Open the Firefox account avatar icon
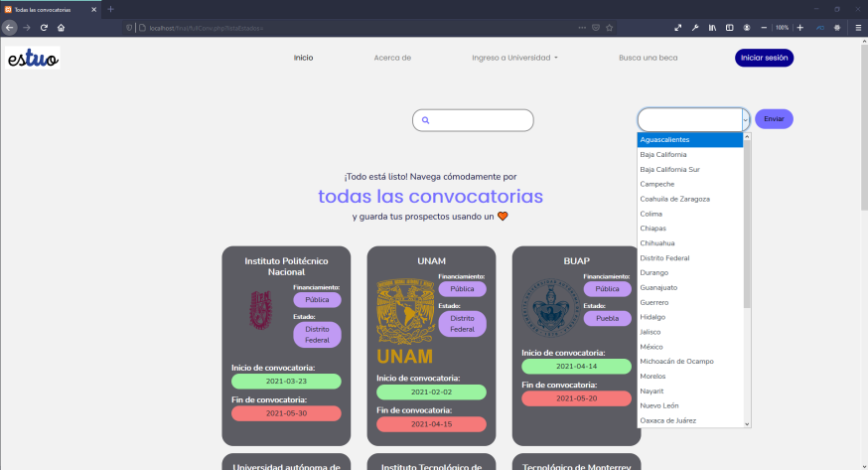The height and width of the screenshot is (470, 868). click(x=747, y=28)
